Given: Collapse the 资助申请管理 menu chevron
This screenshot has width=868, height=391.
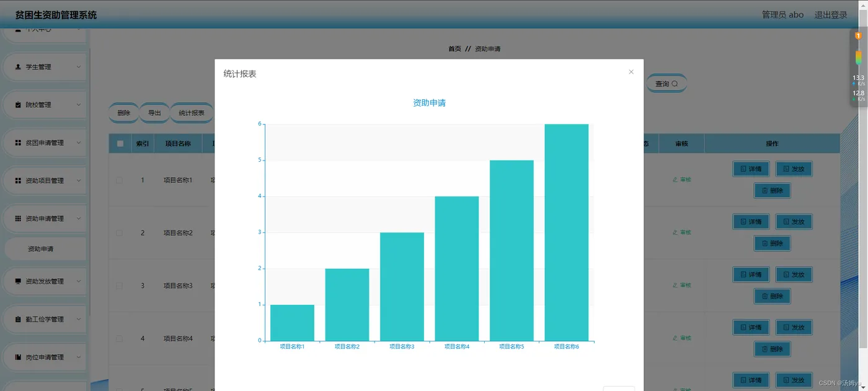Looking at the screenshot, I should [x=78, y=218].
